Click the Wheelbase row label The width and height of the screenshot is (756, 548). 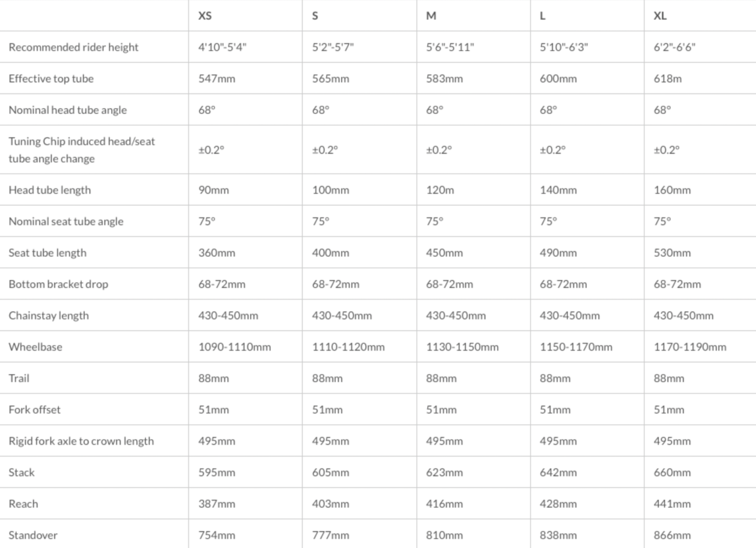(x=35, y=347)
